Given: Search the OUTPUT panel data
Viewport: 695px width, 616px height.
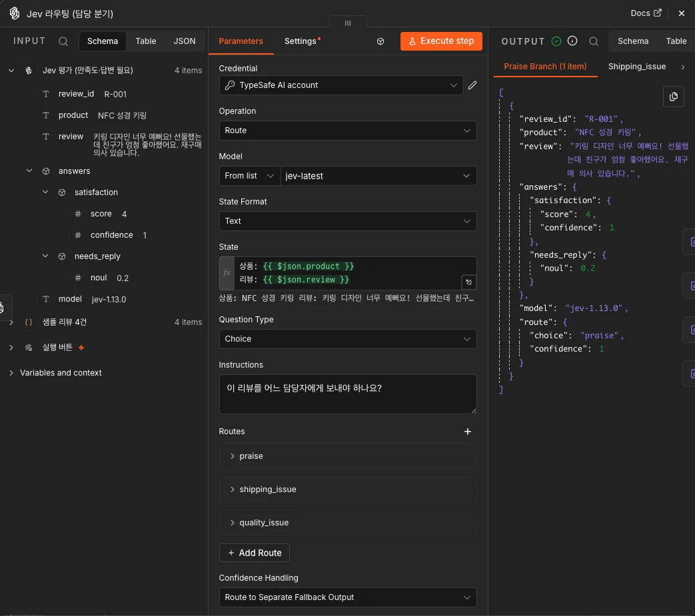Looking at the screenshot, I should 594,41.
